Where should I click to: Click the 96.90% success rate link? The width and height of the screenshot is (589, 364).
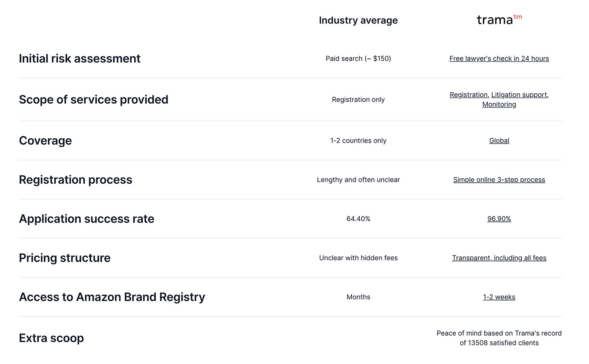coord(499,219)
